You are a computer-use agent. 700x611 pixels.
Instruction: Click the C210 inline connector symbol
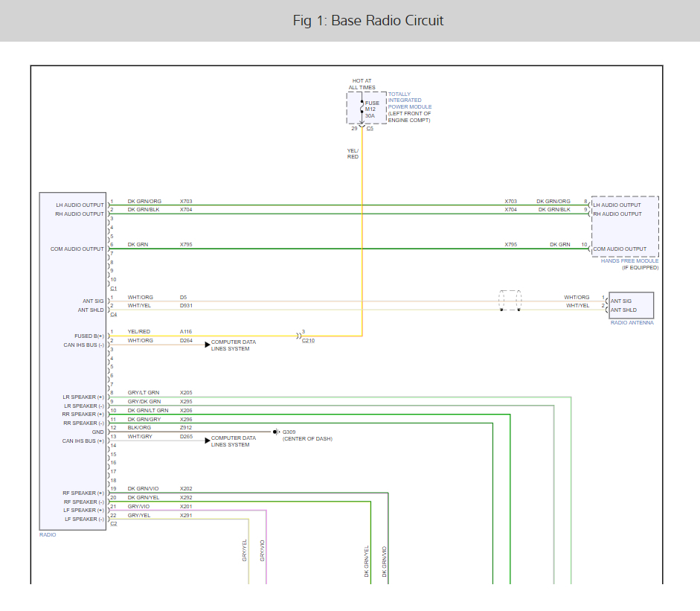(x=299, y=336)
